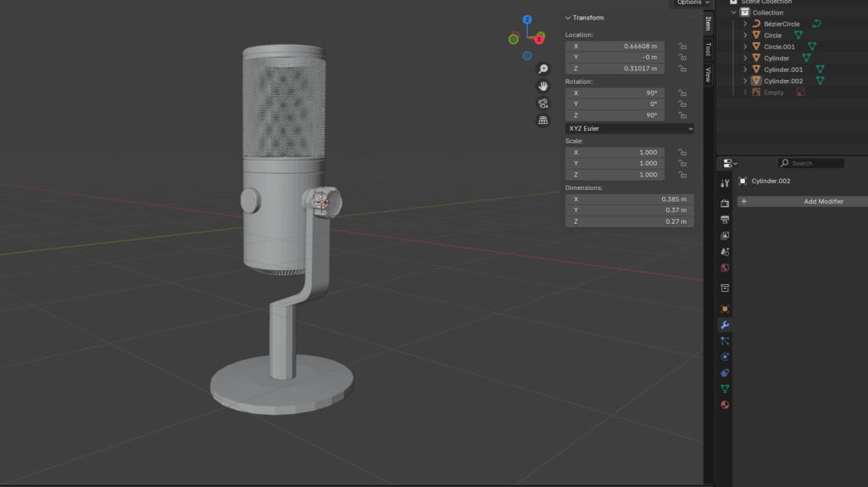Switch to the View sidebar tab
This screenshot has height=487, width=868.
tap(708, 75)
